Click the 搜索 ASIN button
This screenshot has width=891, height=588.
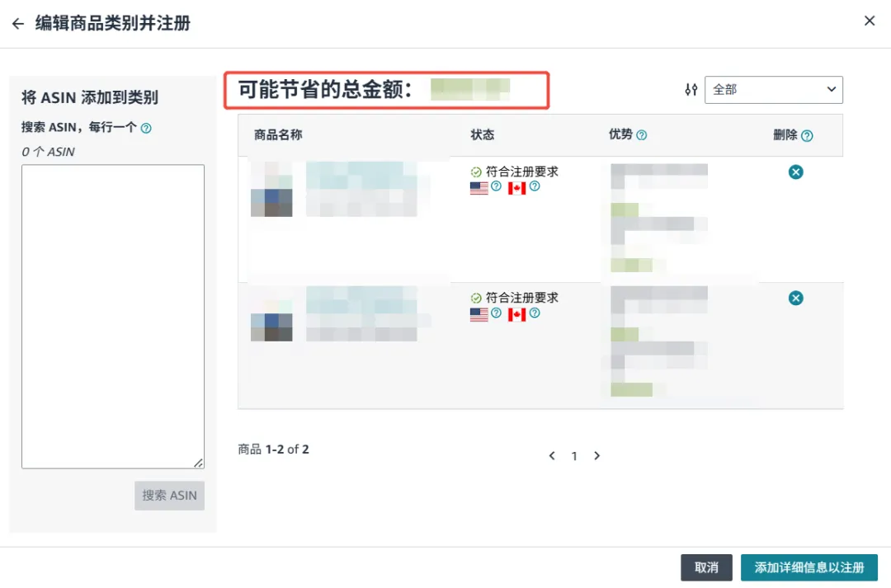(x=169, y=495)
